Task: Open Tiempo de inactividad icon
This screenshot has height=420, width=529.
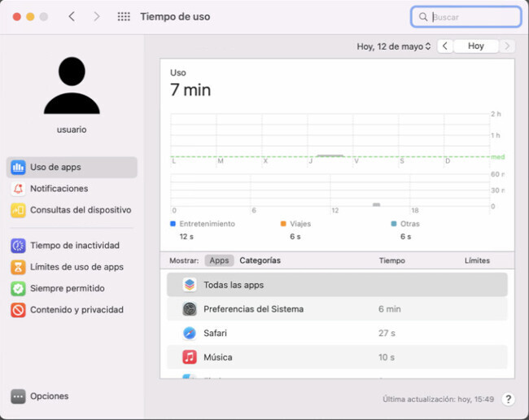Action: coord(18,246)
